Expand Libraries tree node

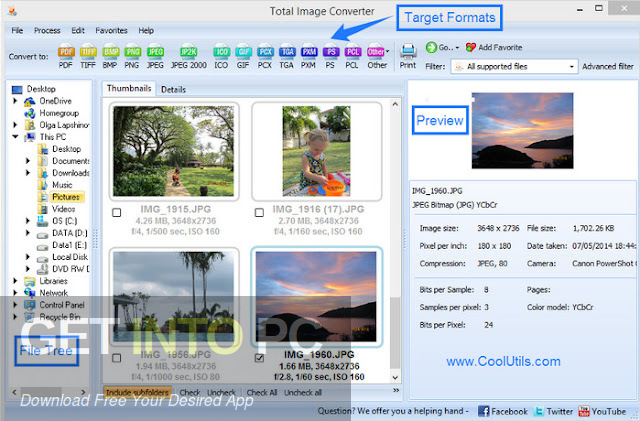tap(15, 281)
